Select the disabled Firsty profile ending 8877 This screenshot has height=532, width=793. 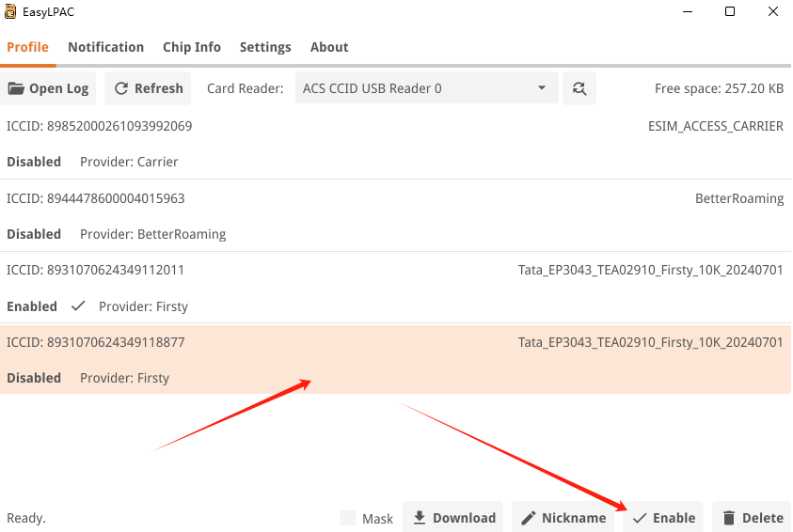395,359
